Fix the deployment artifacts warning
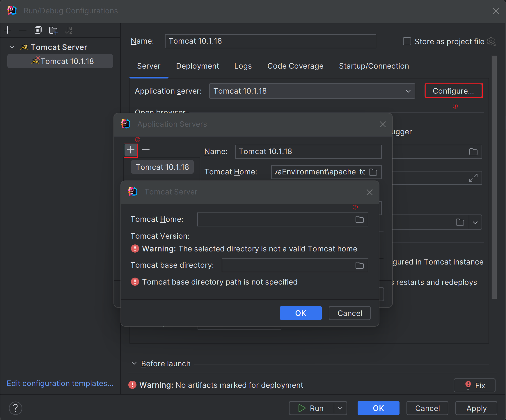This screenshot has height=420, width=506. pos(474,385)
